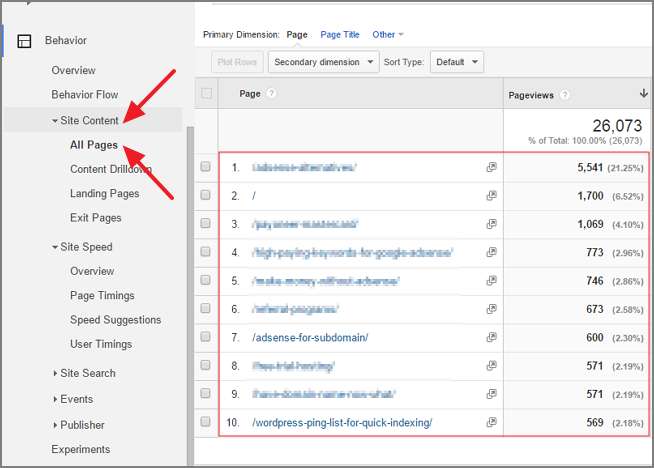Click the 5,541 pageviews value
The image size is (654, 468).
pos(590,168)
